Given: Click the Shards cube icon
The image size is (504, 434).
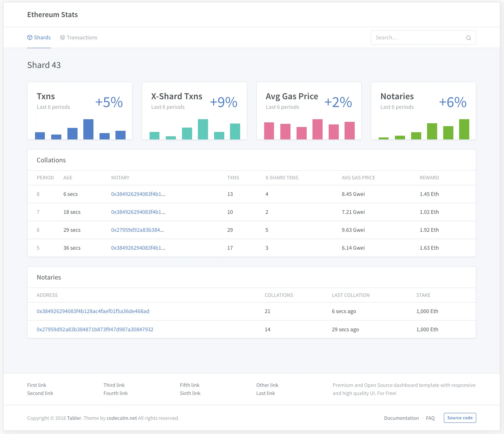Looking at the screenshot, I should [30, 38].
